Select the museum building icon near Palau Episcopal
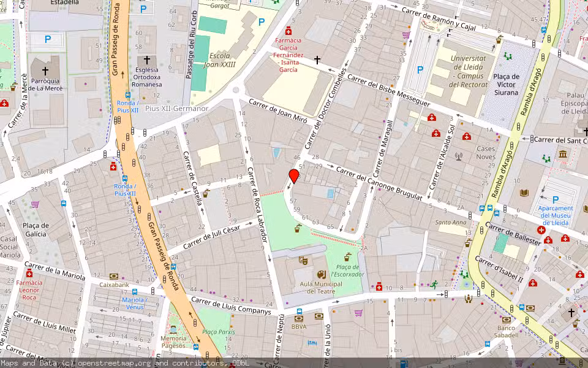The height and width of the screenshot is (368, 588). 562,155
